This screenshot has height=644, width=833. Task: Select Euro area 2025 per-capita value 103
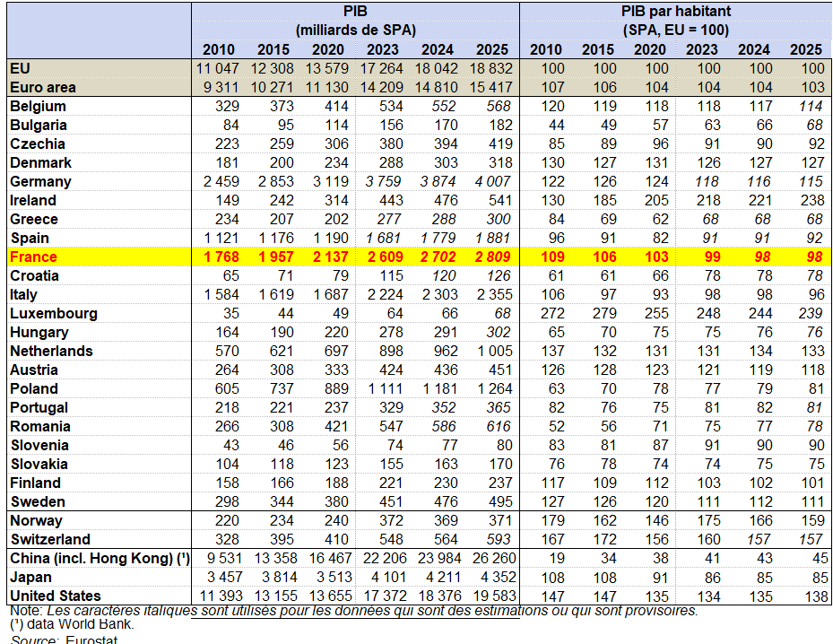(x=812, y=87)
